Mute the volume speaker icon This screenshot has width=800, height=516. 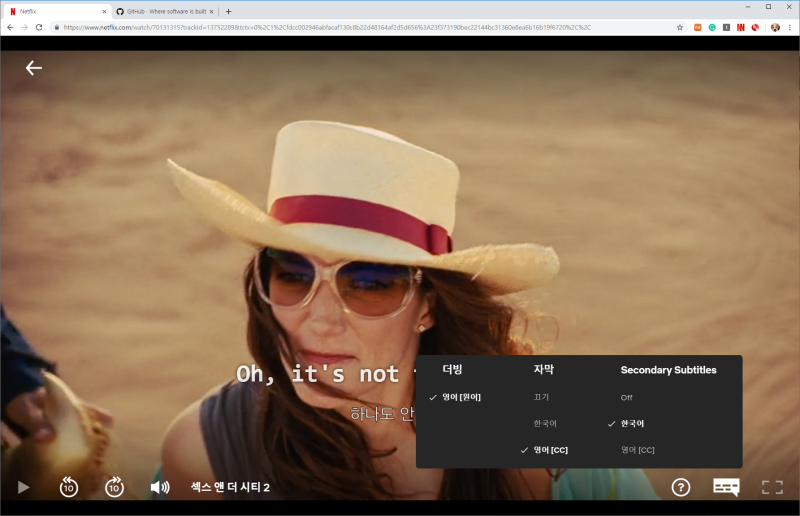(160, 487)
